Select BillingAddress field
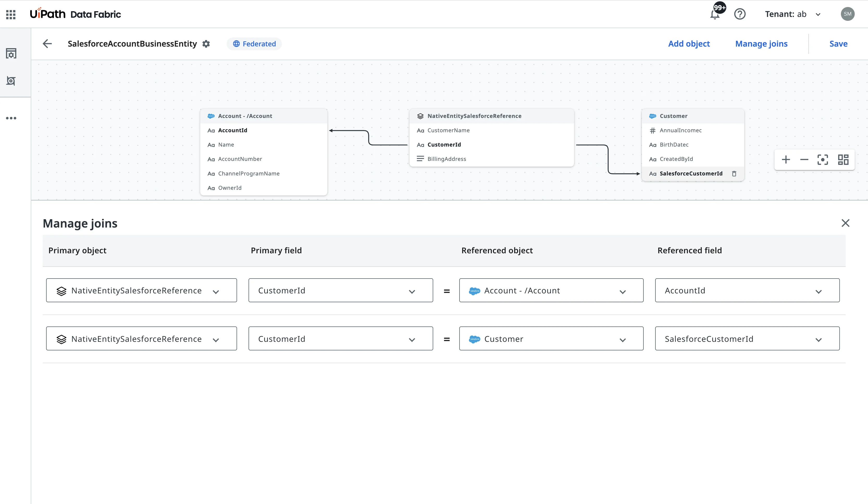868x504 pixels. click(492, 159)
